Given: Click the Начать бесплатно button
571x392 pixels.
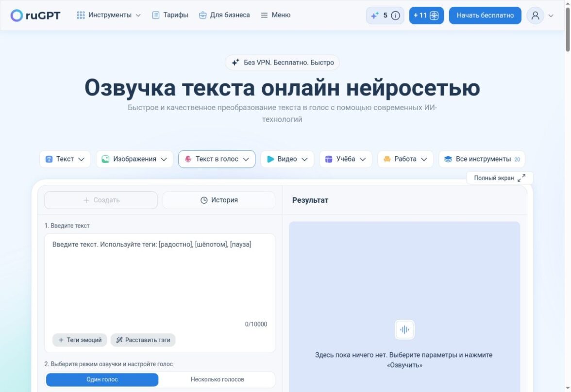Looking at the screenshot, I should [485, 16].
